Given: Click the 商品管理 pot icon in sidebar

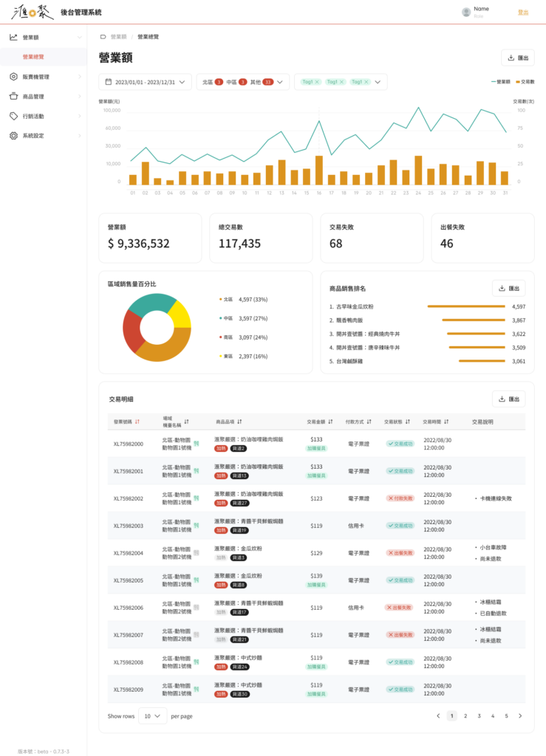Looking at the screenshot, I should (13, 96).
